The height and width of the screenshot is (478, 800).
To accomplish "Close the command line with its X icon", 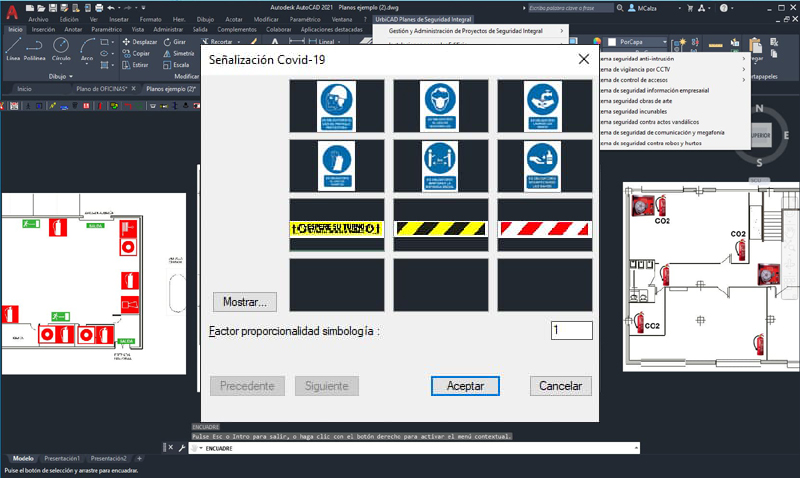I will (x=171, y=447).
